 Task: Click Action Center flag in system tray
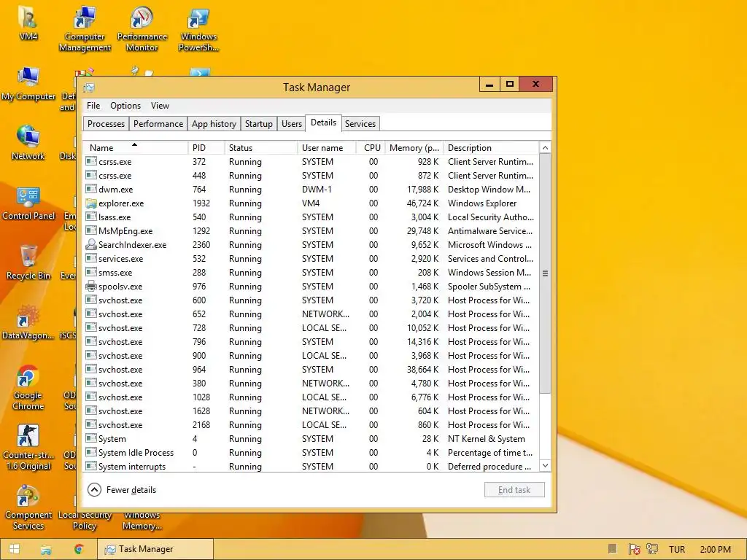(x=634, y=550)
